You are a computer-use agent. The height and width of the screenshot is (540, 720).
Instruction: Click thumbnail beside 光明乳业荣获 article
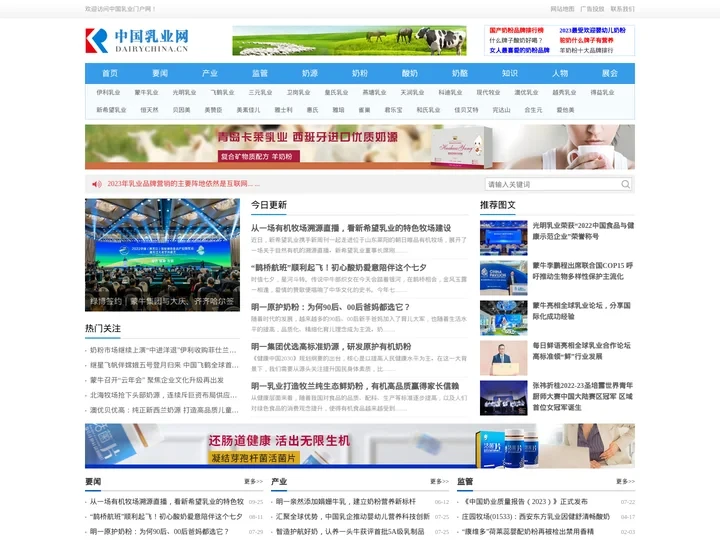coord(504,238)
